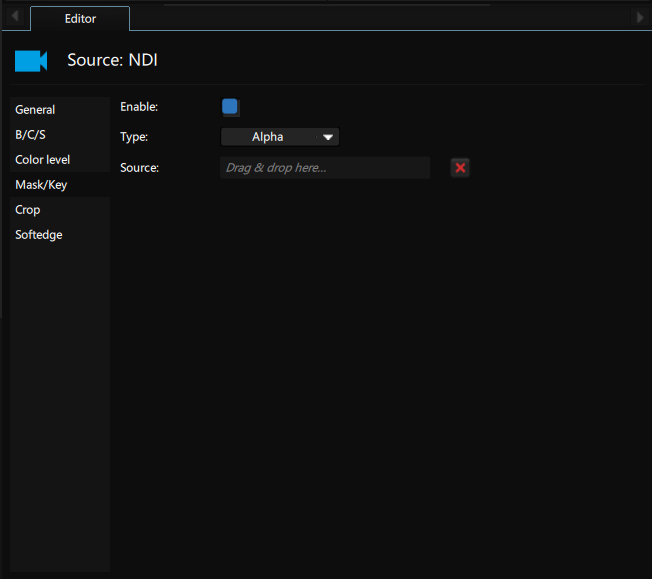The width and height of the screenshot is (652, 579).
Task: Click the 'Source: NDI' title text
Action: (112, 60)
